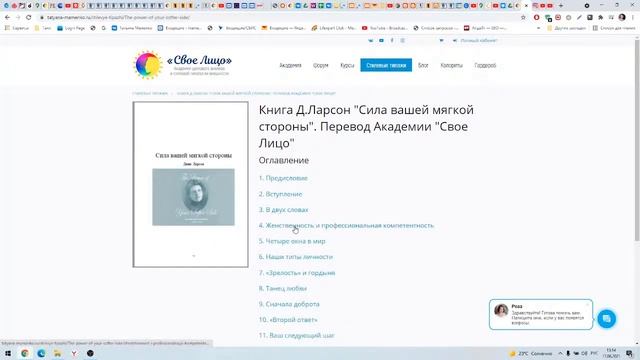This screenshot has width=640, height=360.
Task: Expand the bookmarks bar overflow chevron
Action: [538, 28]
